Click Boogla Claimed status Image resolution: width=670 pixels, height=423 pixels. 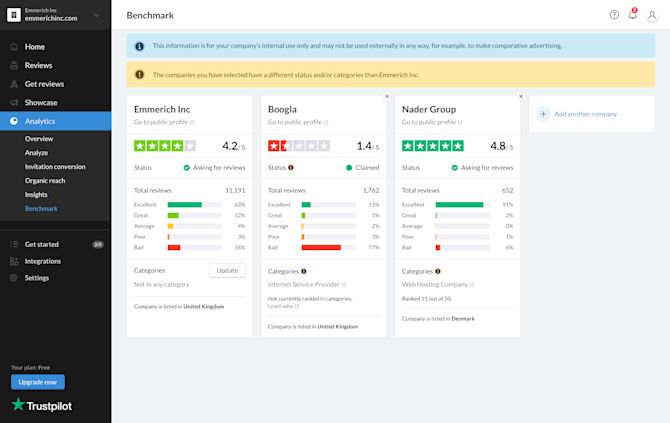pos(363,167)
